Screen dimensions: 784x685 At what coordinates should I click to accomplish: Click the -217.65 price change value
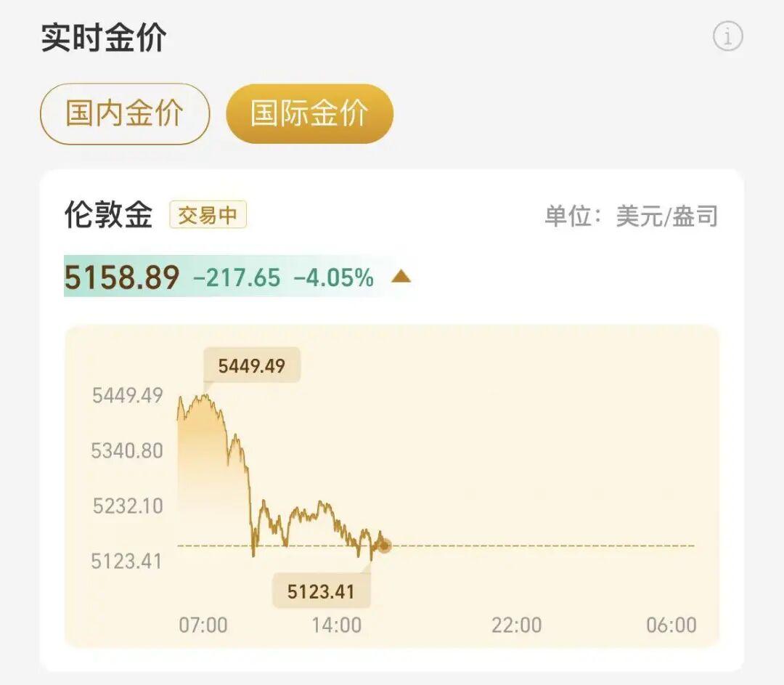point(237,277)
